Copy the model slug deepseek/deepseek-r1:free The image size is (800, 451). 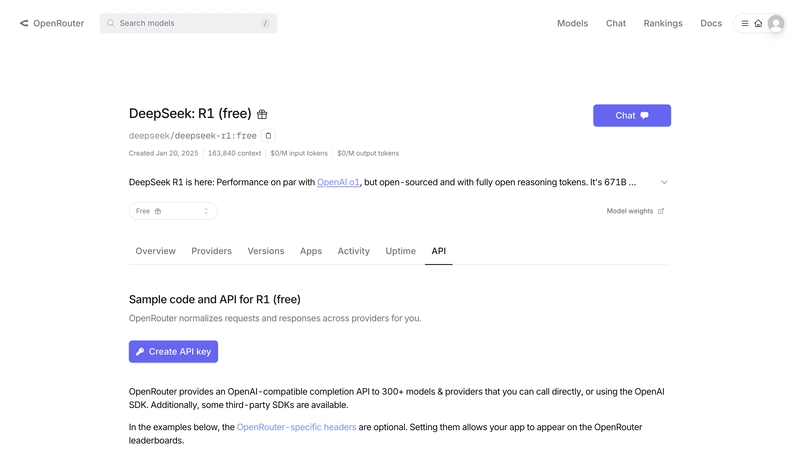pyautogui.click(x=268, y=136)
